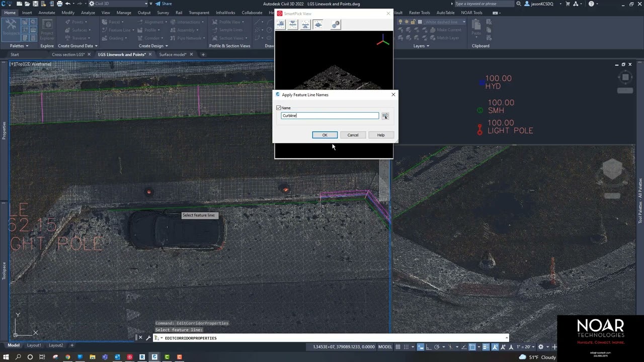This screenshot has width=644, height=362.
Task: Open the status bar workspace gear
Action: [541, 347]
